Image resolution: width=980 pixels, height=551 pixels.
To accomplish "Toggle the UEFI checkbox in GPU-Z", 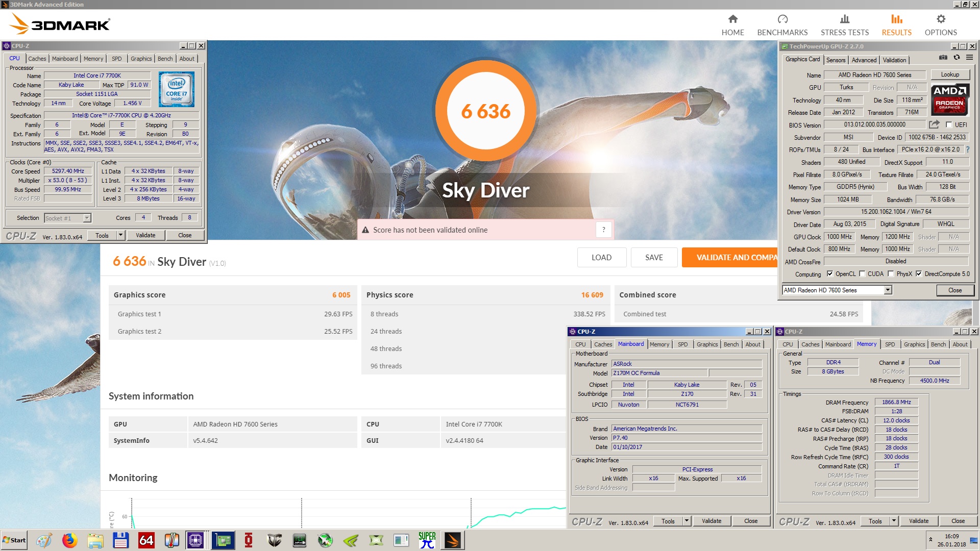I will [949, 124].
